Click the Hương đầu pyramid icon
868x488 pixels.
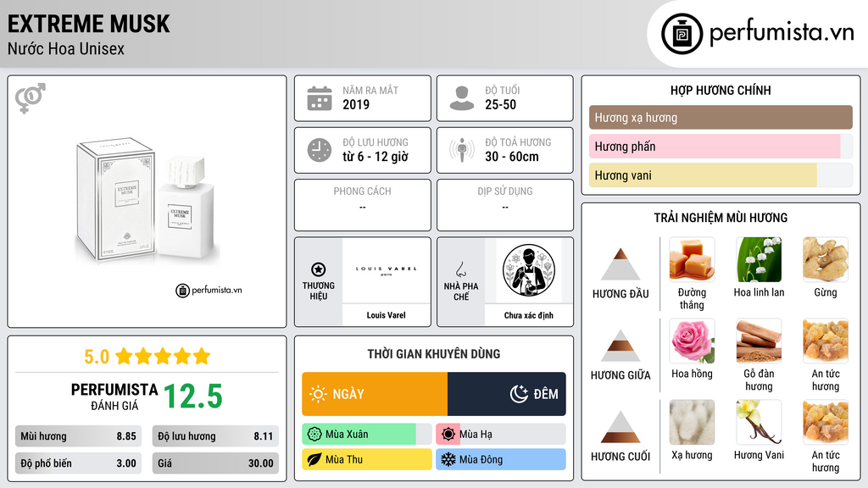coord(620,264)
